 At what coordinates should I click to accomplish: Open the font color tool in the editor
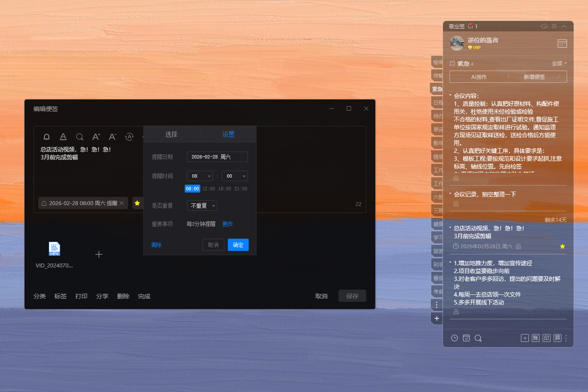(63, 136)
